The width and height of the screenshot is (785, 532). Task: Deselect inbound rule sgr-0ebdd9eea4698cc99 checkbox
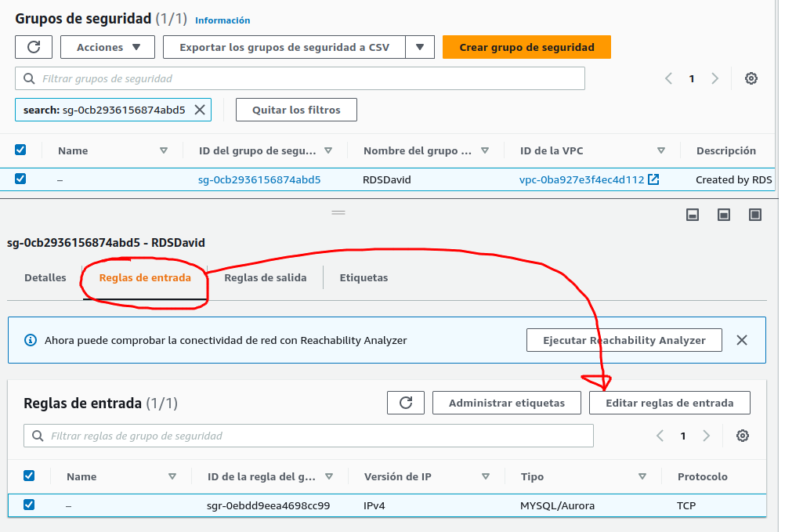coord(29,505)
